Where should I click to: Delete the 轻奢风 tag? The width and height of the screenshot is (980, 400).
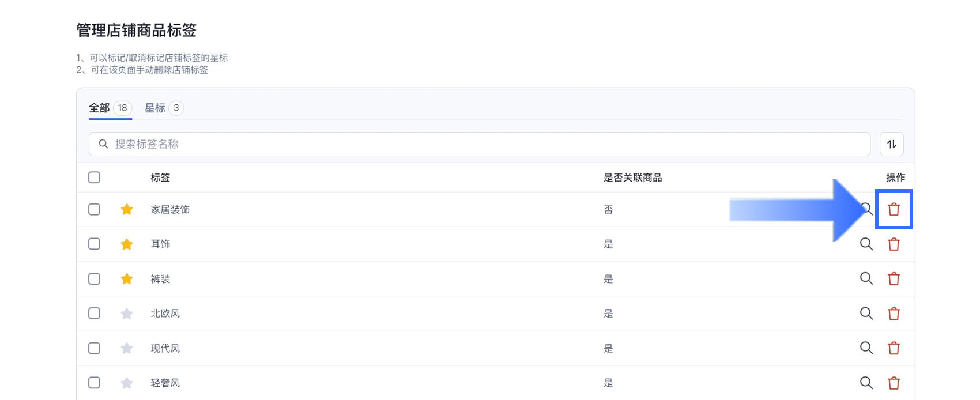[x=894, y=383]
